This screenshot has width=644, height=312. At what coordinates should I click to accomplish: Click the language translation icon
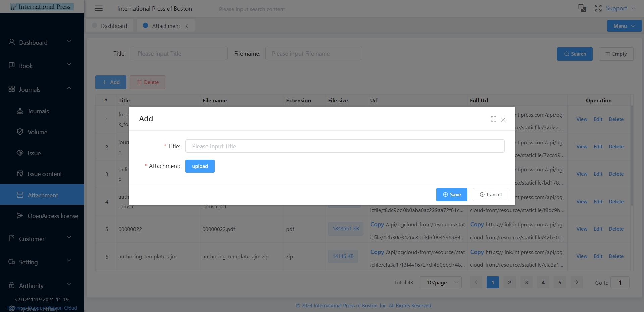(582, 8)
